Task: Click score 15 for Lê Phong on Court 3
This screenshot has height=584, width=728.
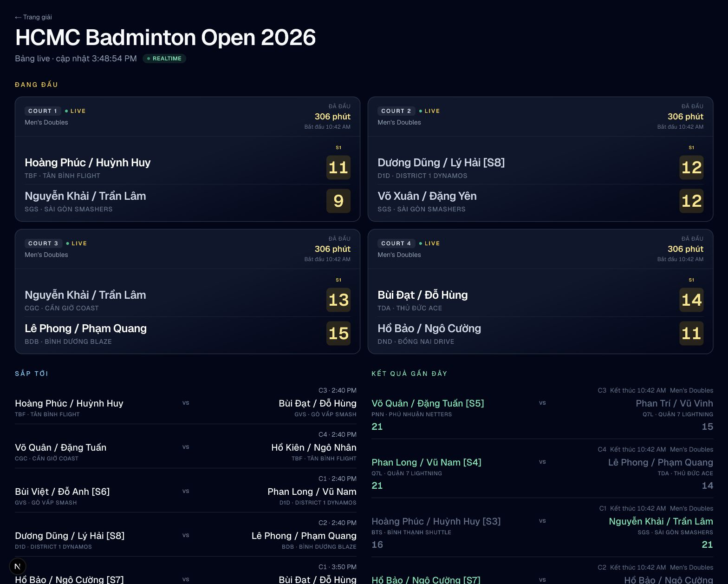Action: click(338, 333)
